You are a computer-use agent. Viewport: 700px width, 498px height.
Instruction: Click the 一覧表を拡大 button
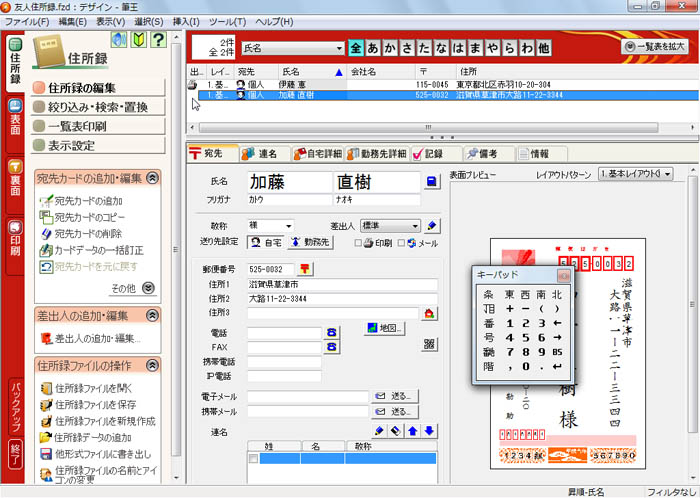tap(655, 46)
